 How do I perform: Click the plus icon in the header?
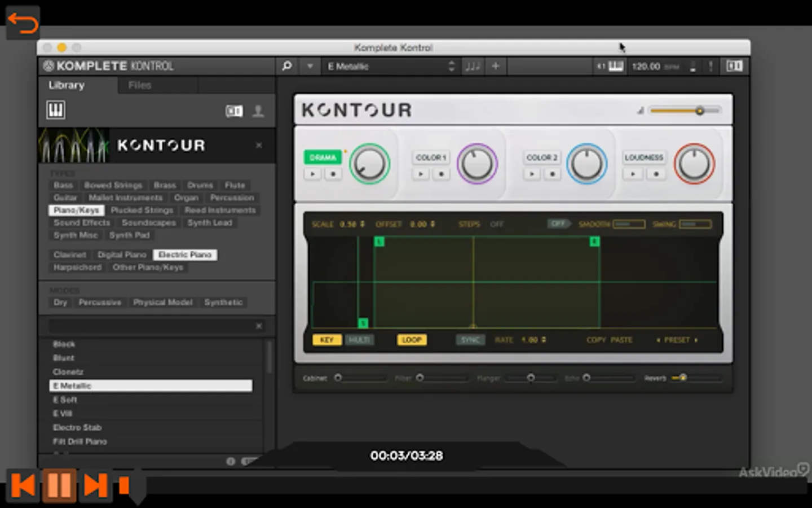click(x=496, y=66)
